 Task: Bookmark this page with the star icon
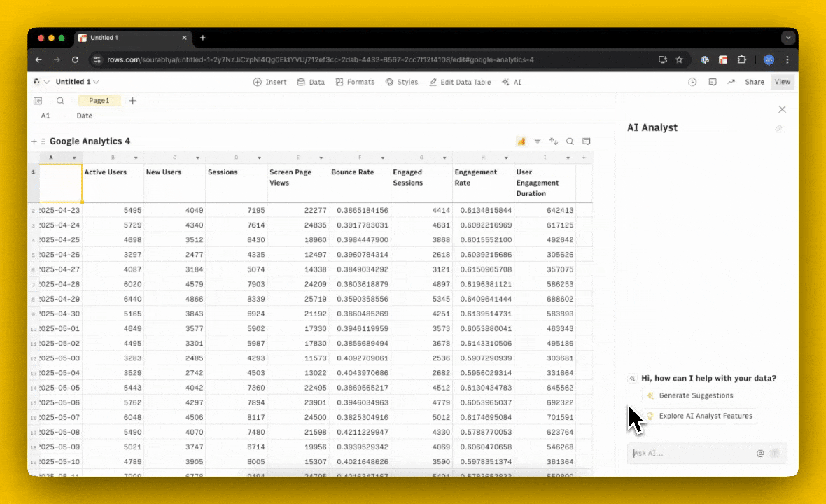(x=680, y=60)
